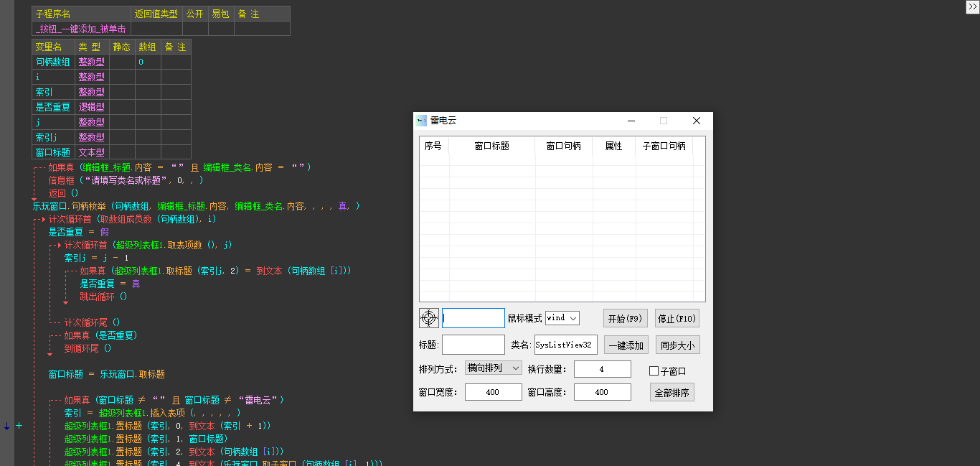Click the down-arrow marker in the left gutter
This screenshot has width=980, height=466.
7,426
